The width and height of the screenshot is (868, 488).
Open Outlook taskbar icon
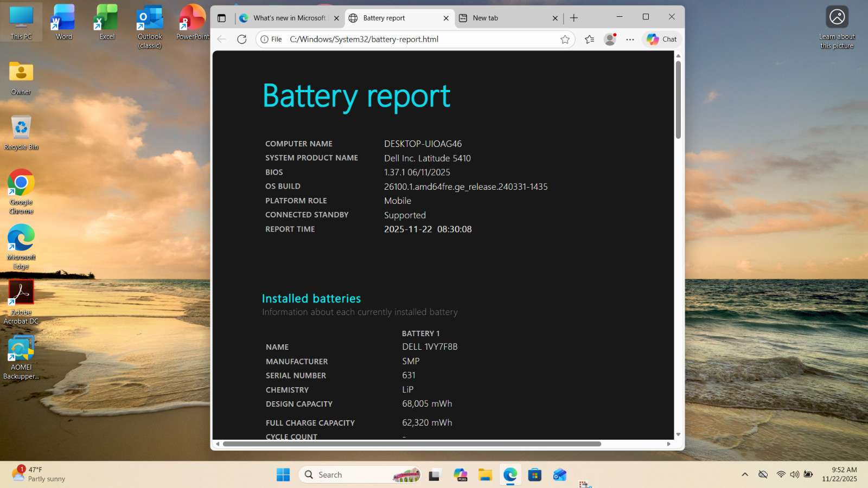560,475
